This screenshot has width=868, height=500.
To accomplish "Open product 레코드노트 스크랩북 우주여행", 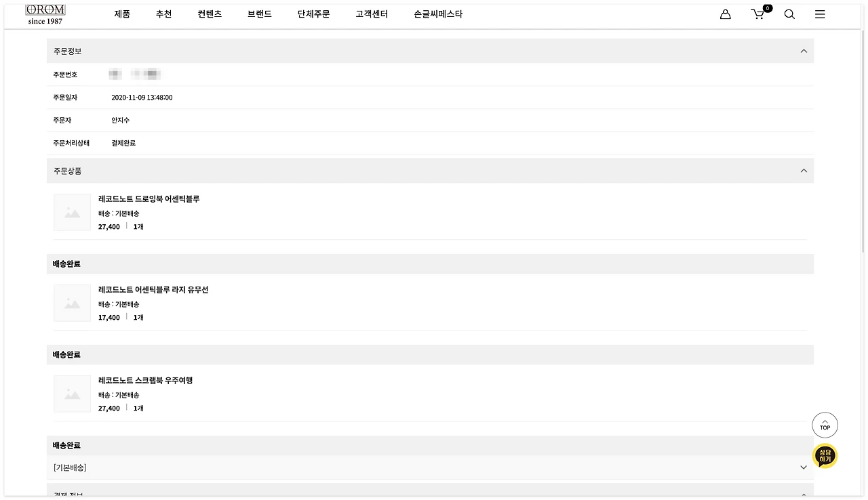I will pyautogui.click(x=146, y=381).
